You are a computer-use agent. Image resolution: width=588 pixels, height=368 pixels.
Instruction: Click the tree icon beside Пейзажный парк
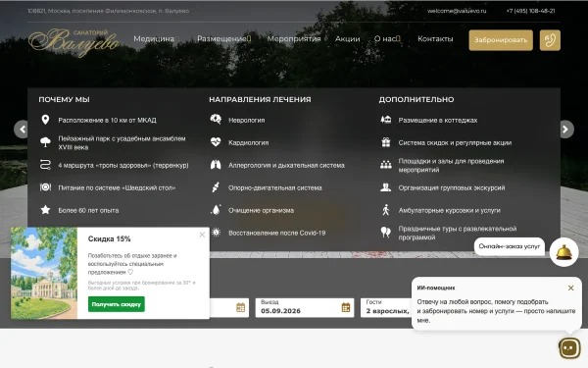click(45, 142)
